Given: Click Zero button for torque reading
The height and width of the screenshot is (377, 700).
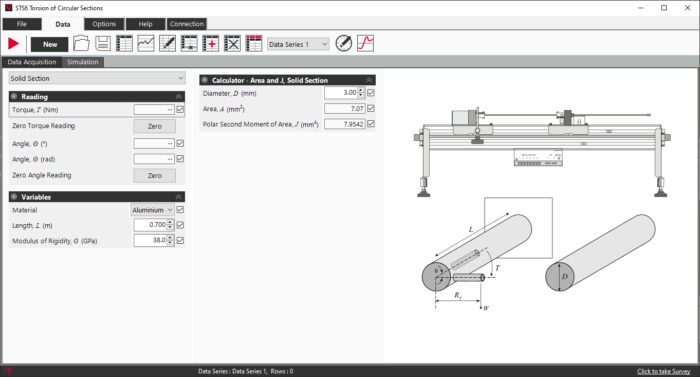Looking at the screenshot, I should pyautogui.click(x=154, y=126).
